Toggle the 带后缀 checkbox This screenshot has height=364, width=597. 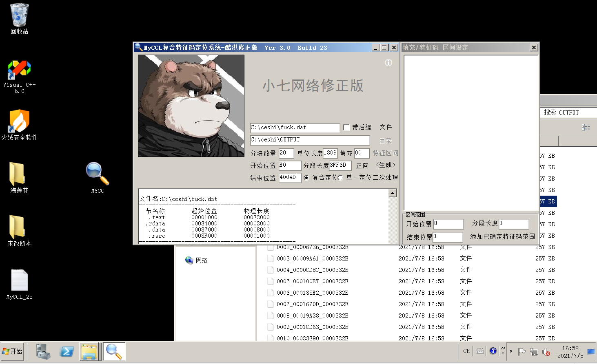pyautogui.click(x=346, y=128)
